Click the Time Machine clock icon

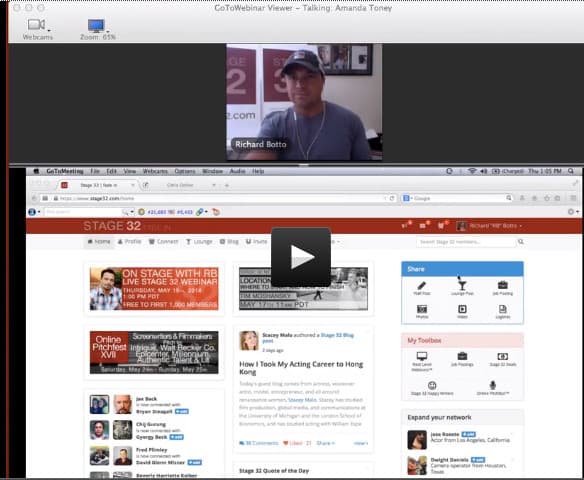point(449,171)
